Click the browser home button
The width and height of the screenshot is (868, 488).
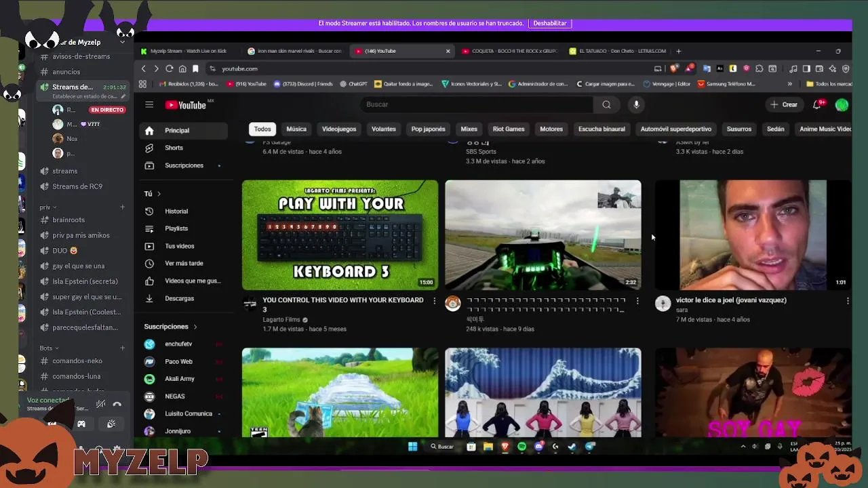(x=182, y=68)
